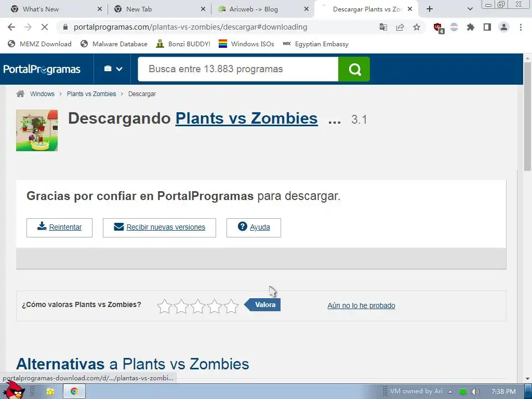Go to the home breadcrumb icon
Screen dimensions: 532x399
pyautogui.click(x=20, y=94)
